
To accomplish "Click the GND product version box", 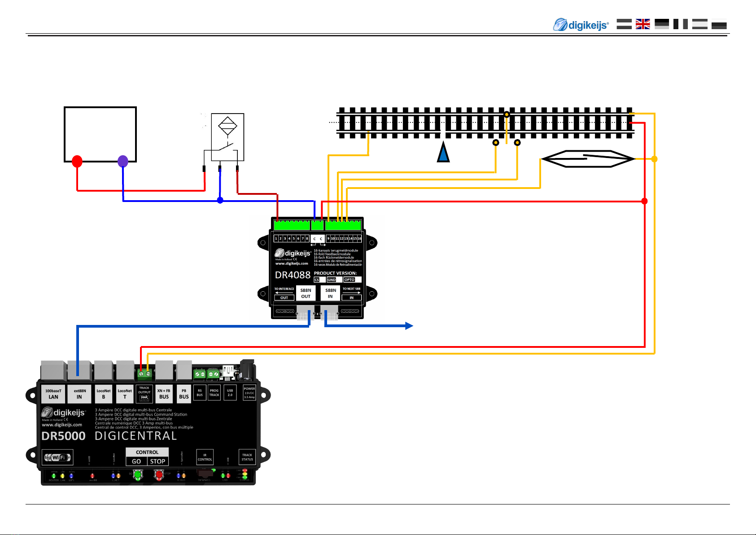I will [334, 280].
